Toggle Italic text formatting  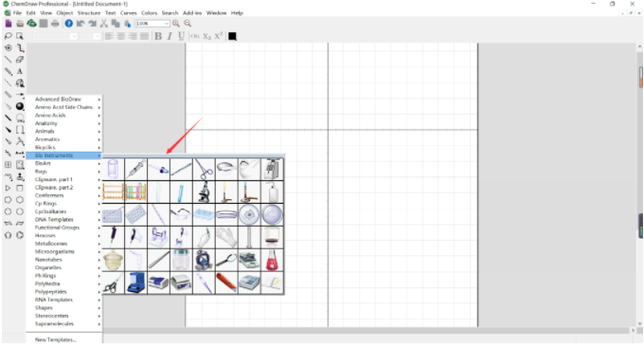pos(170,36)
